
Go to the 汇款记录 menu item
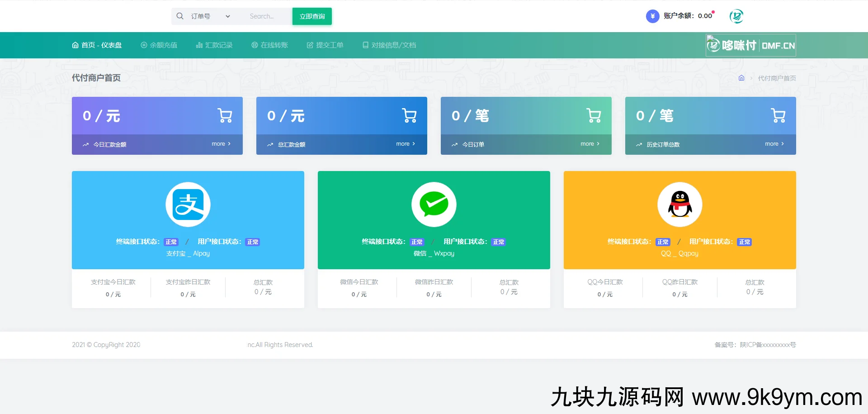point(214,45)
